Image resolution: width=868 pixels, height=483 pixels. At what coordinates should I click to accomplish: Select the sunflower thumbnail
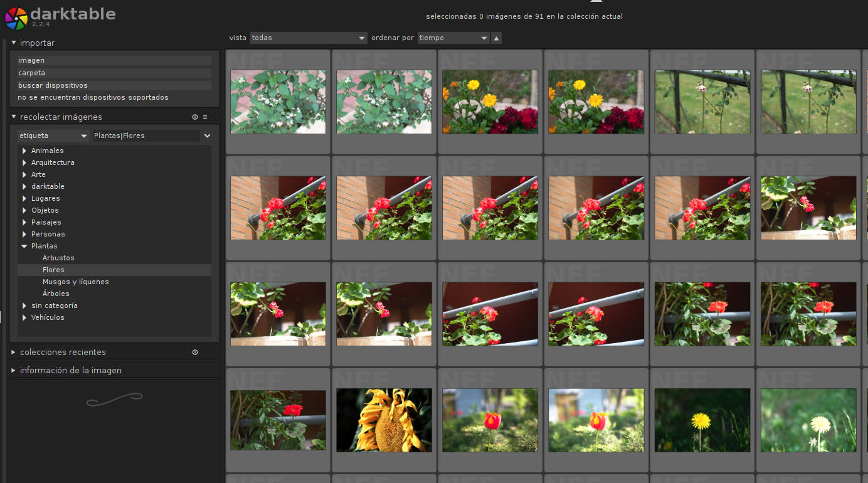384,420
